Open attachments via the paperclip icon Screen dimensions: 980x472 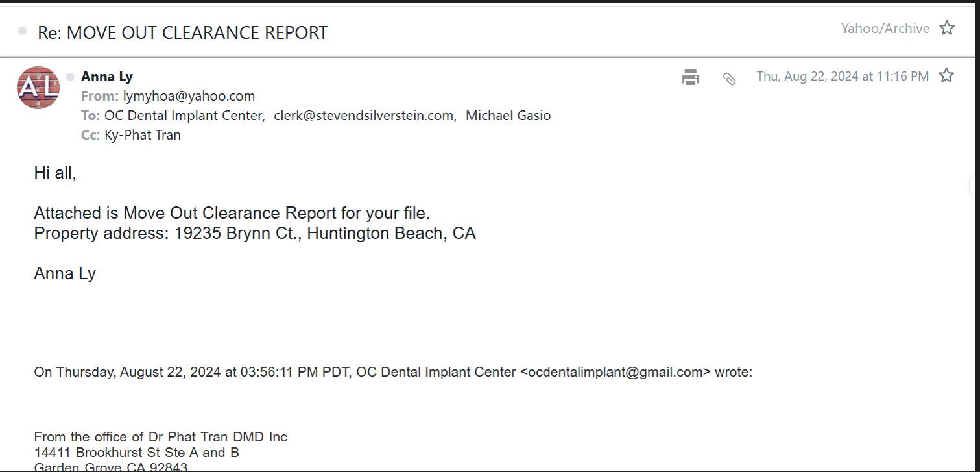point(729,79)
